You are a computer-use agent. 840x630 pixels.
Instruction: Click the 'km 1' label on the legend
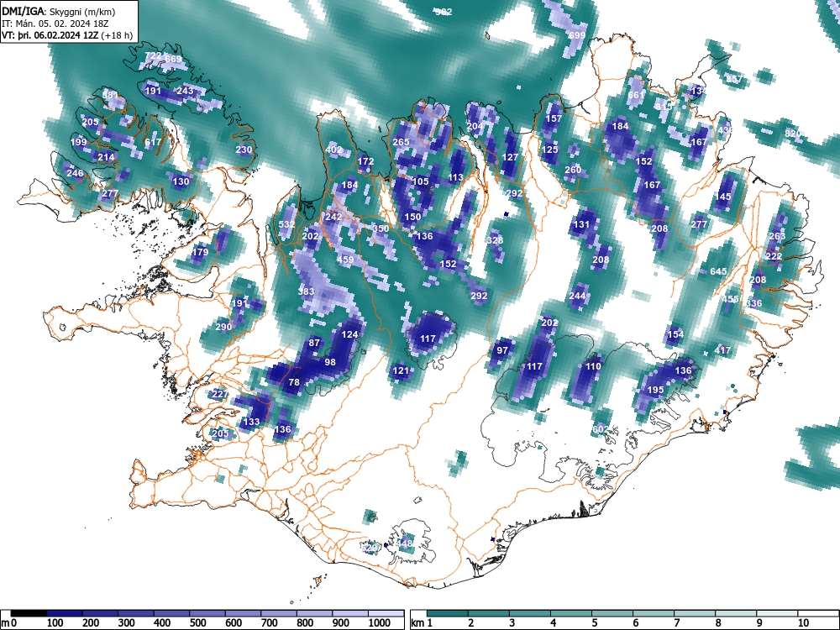click(423, 623)
